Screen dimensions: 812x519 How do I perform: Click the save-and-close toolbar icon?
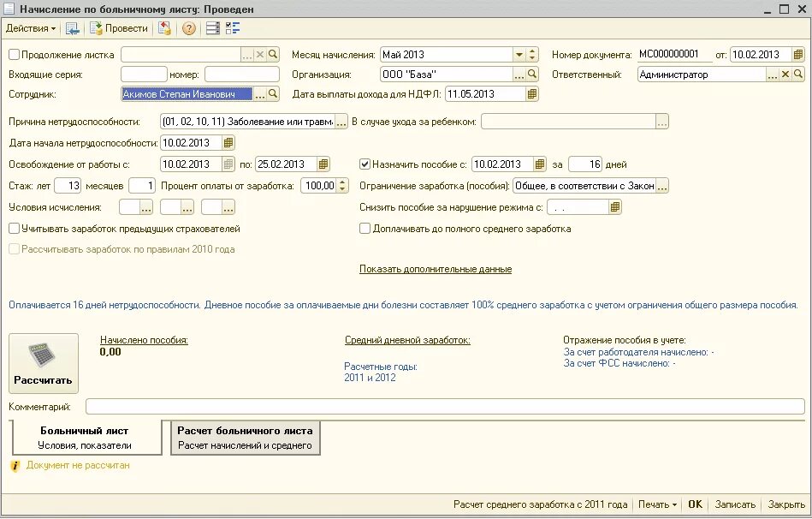point(73,27)
